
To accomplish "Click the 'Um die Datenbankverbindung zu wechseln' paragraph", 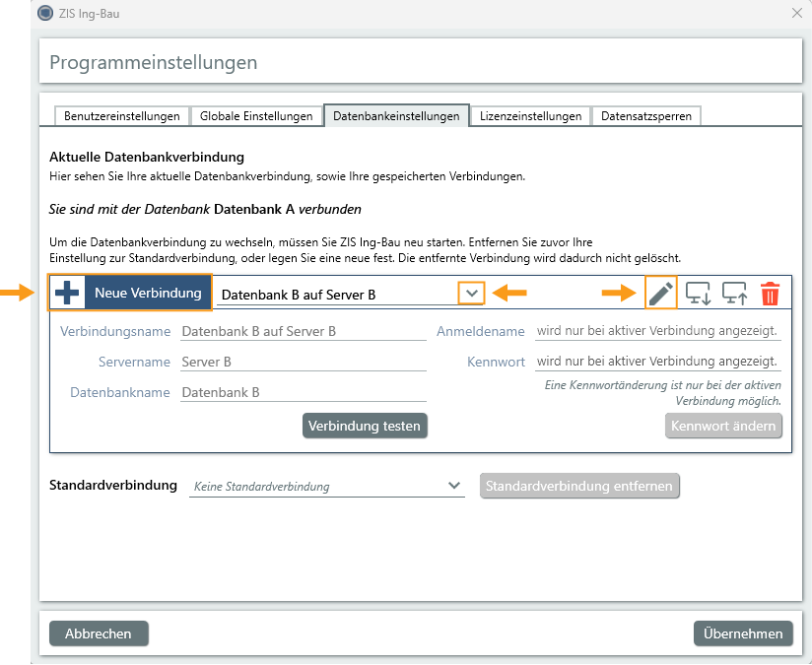I will pos(365,250).
